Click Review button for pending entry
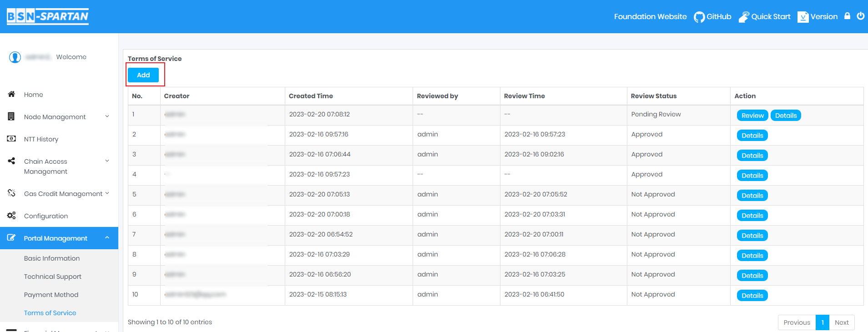 click(752, 116)
